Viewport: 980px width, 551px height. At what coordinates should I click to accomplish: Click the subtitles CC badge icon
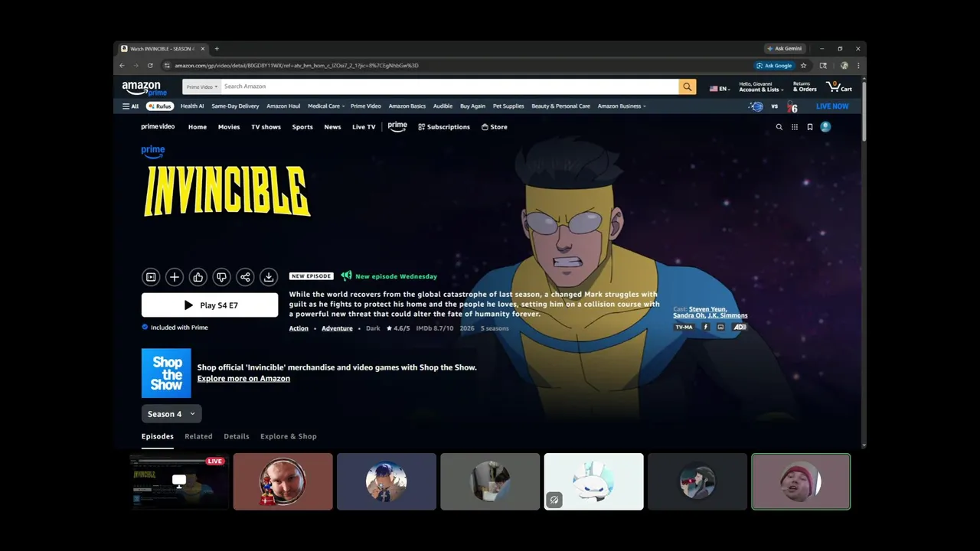(720, 327)
